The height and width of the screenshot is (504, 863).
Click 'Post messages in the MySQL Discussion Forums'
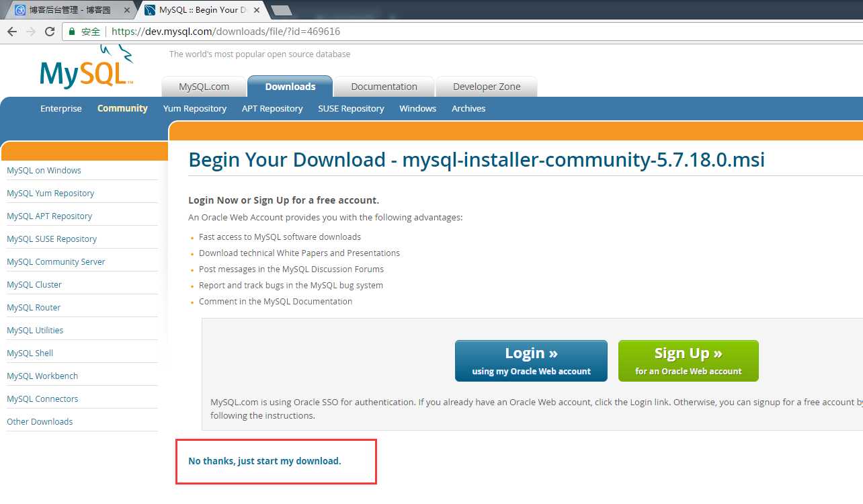(291, 269)
